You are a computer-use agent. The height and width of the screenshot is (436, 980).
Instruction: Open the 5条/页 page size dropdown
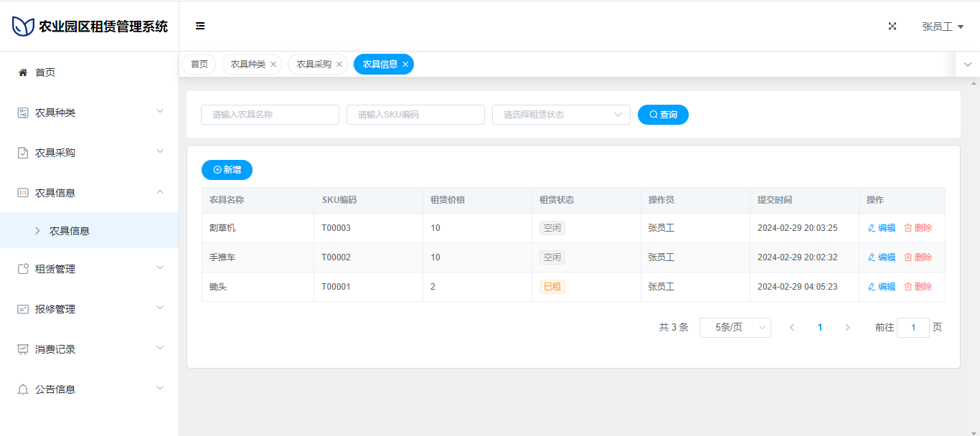pyautogui.click(x=735, y=328)
